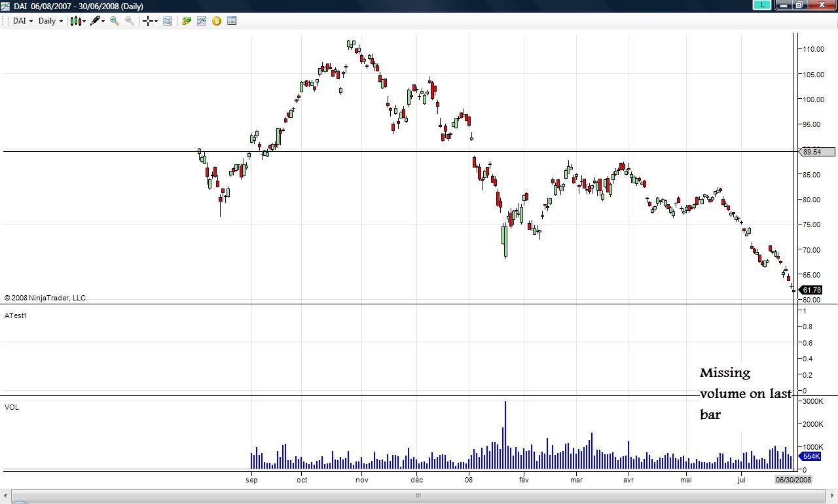
Task: Select the pen drawing tool
Action: [x=96, y=21]
